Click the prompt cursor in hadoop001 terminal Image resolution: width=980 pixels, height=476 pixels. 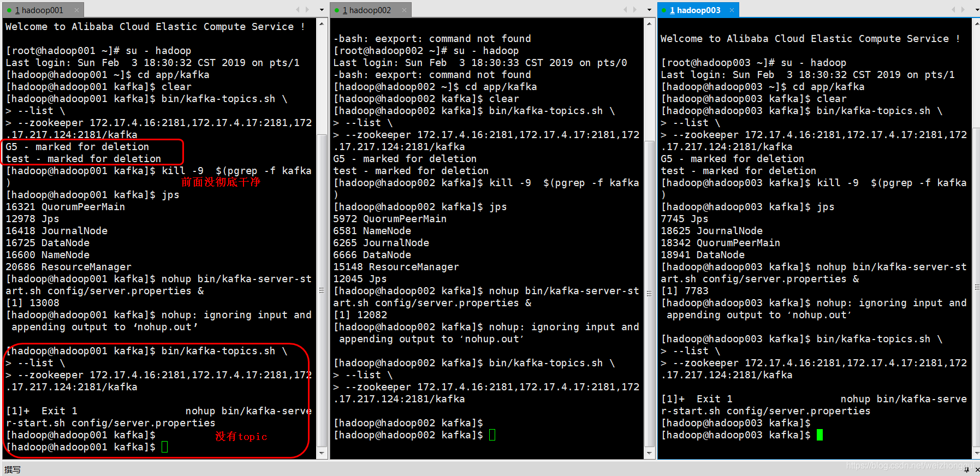165,447
